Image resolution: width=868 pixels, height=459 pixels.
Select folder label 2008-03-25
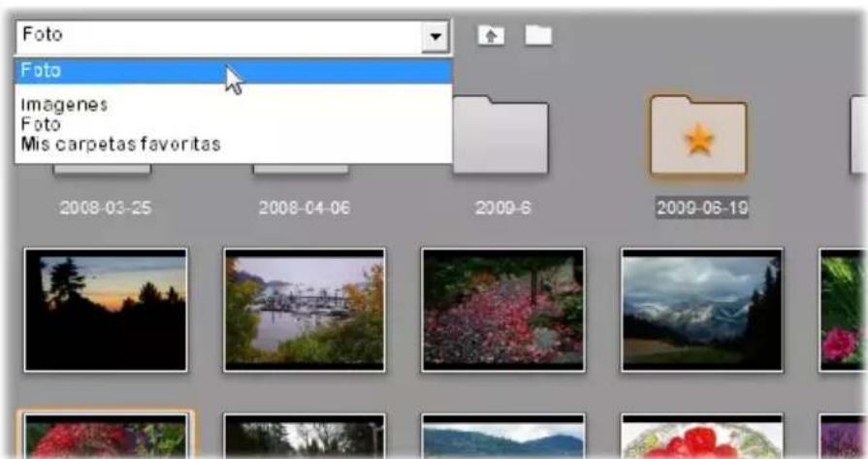pos(105,209)
